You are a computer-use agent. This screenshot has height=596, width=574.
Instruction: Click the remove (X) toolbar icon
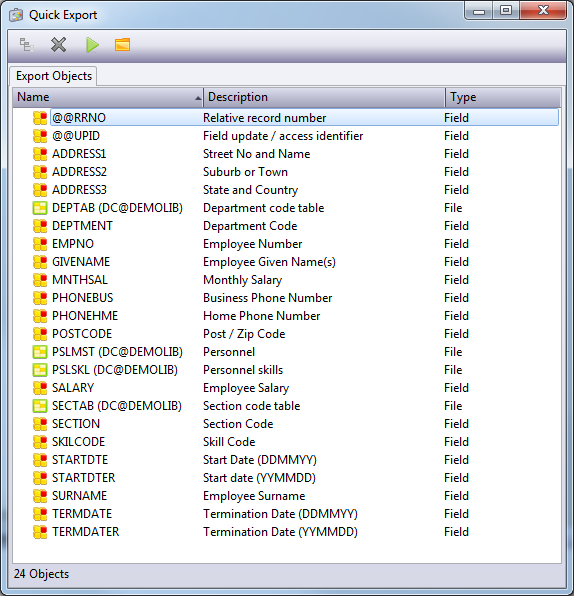[x=59, y=45]
